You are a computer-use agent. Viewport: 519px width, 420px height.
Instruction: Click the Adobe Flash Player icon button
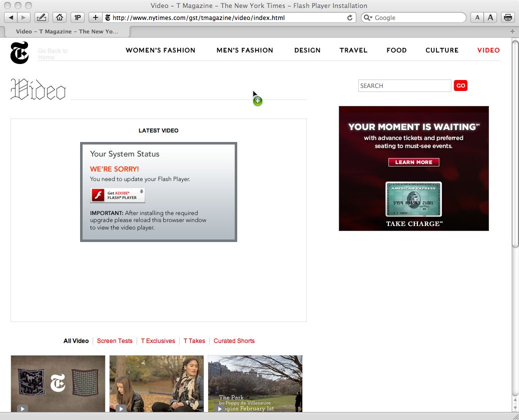click(118, 195)
